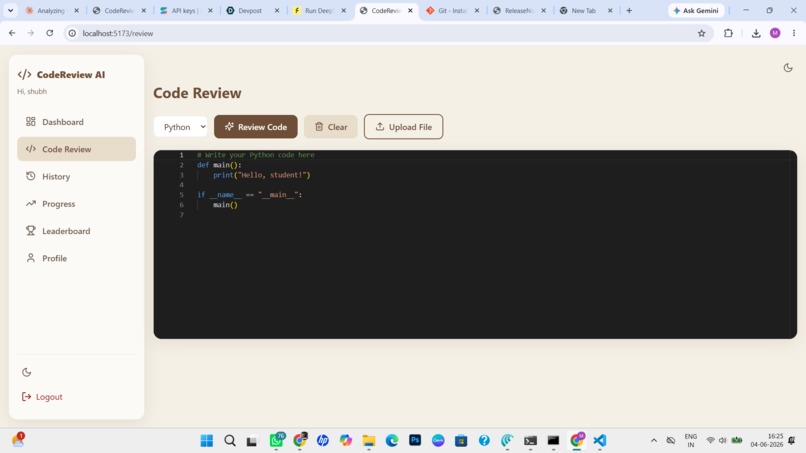Log out using the Logout link
Screen dimensions: 806x453
[42, 396]
